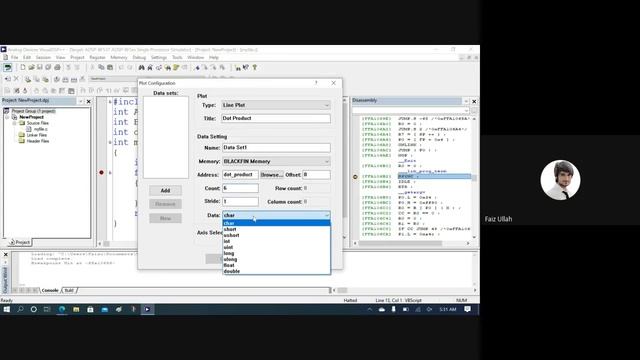The height and width of the screenshot is (360, 640).
Task: Open the Windows Start menu
Action: pos(7,309)
